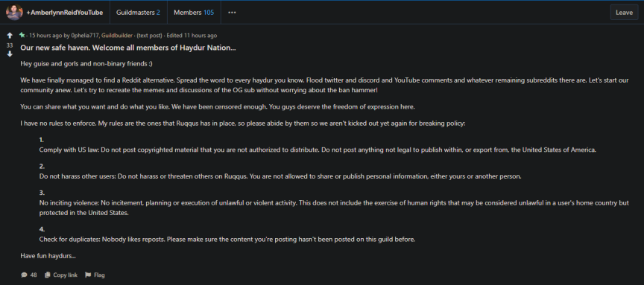Open the +AmberlynnReidYouTube guild name link
Screen dimensions: 644x285
click(65, 13)
